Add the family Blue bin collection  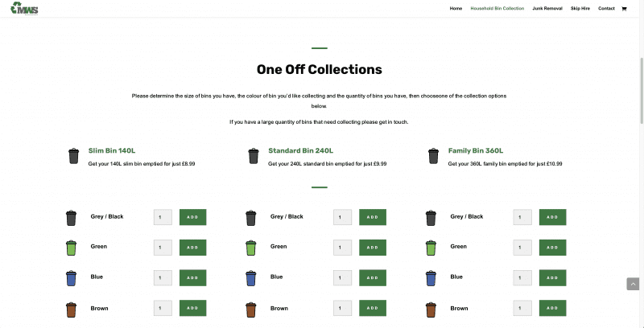(552, 278)
